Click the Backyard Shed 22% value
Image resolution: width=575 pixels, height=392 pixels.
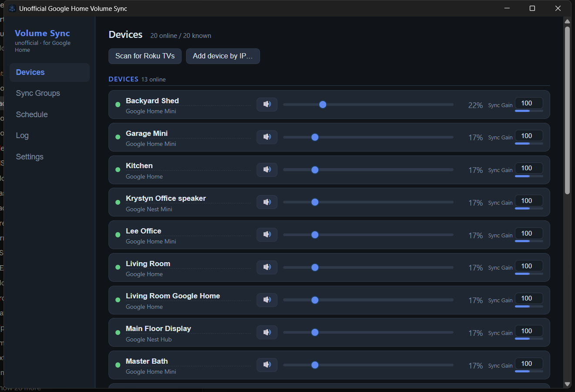click(x=475, y=105)
